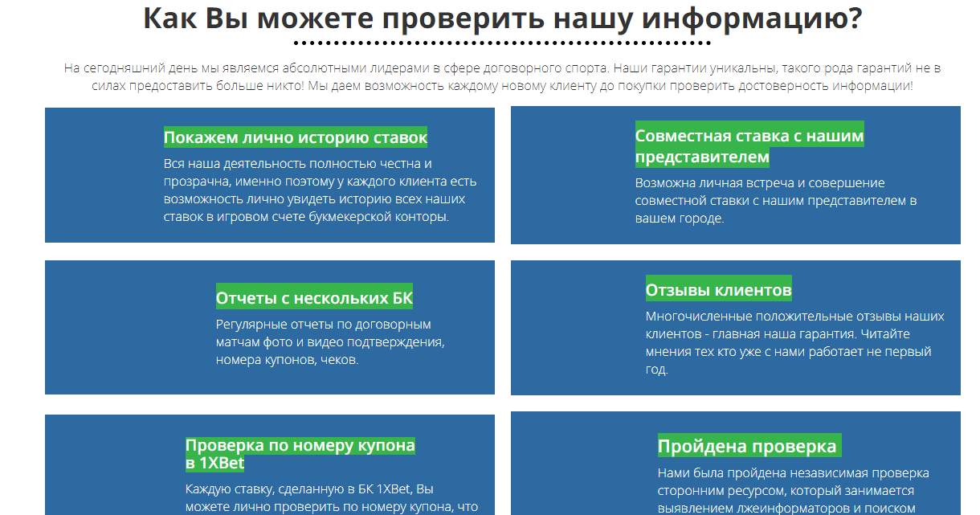Click the intro paragraph starting 'На сегодняшний день'
The image size is (980, 515).
[x=502, y=76]
